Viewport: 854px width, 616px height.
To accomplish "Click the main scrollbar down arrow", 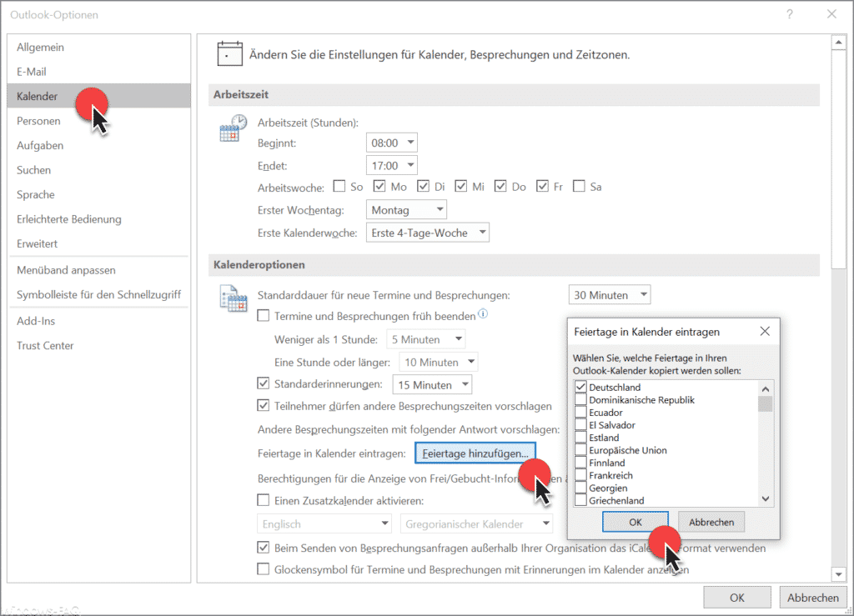I will (838, 574).
